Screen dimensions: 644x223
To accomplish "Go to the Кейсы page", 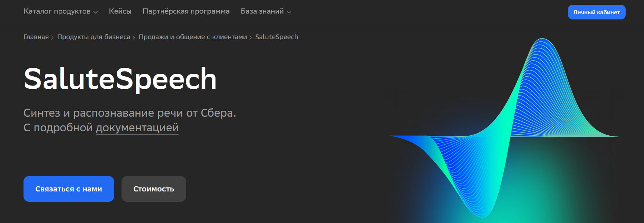I will tap(120, 11).
